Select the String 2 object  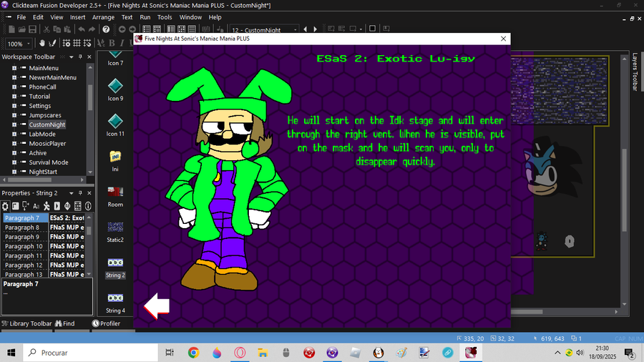click(115, 267)
